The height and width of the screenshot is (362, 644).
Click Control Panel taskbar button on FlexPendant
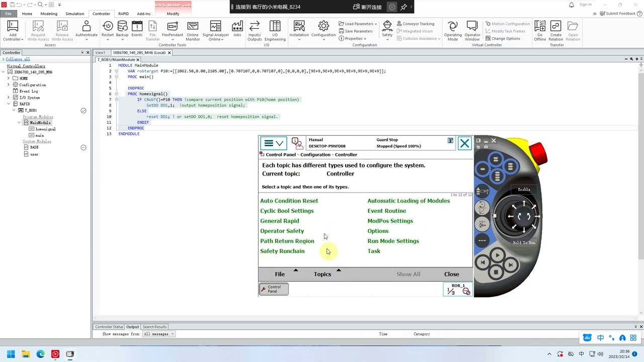274,289
